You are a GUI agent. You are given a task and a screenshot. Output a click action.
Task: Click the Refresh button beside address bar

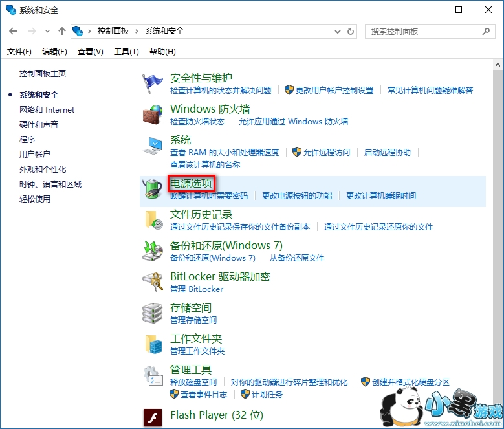351,31
